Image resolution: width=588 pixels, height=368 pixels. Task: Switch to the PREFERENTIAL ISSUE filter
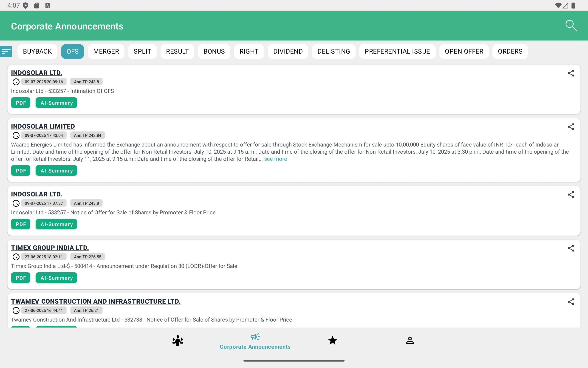click(x=397, y=51)
